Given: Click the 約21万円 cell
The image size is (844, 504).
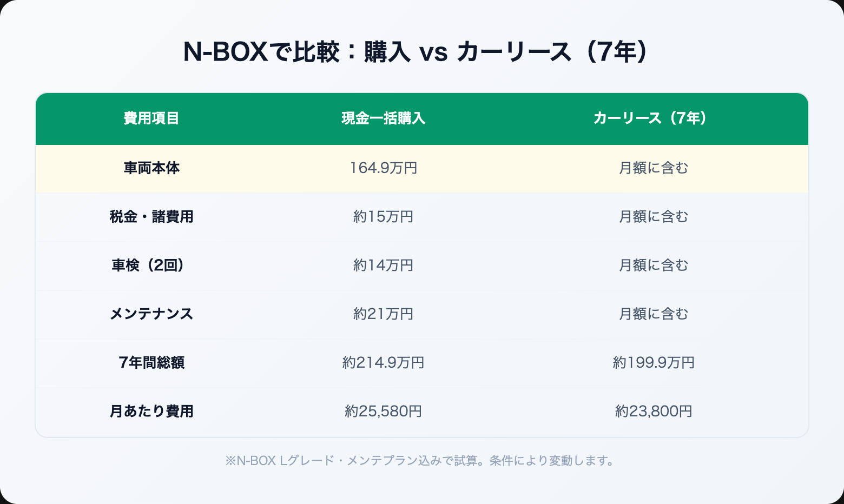Looking at the screenshot, I should pos(383,314).
